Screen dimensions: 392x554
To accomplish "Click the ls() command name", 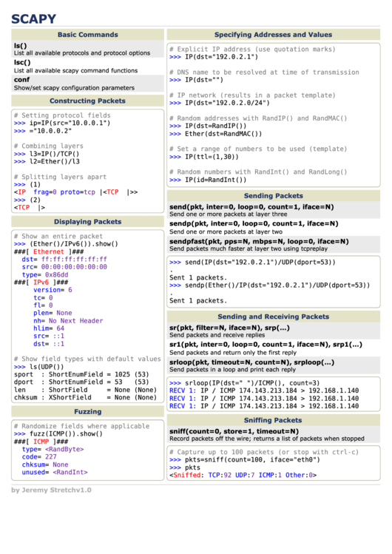I will tap(21, 46).
